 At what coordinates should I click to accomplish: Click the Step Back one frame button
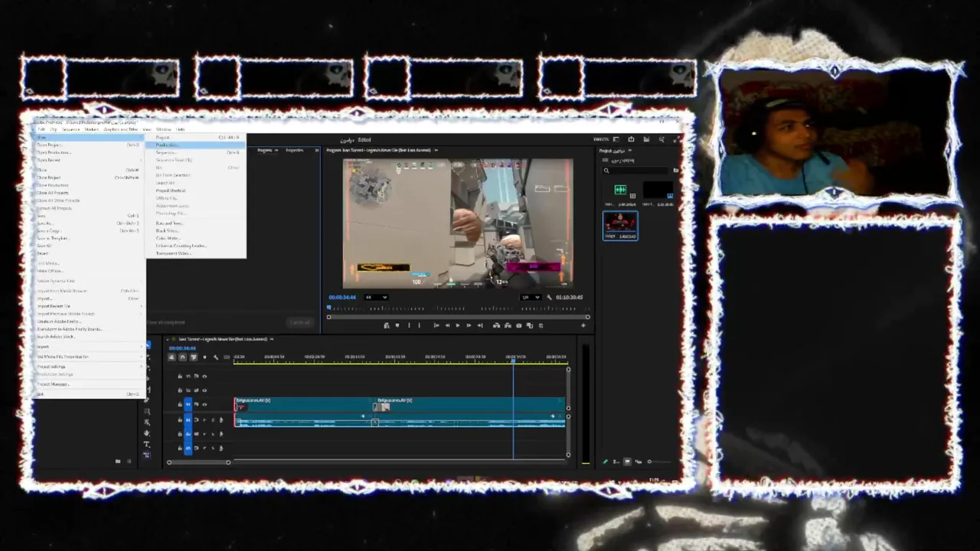click(x=447, y=325)
